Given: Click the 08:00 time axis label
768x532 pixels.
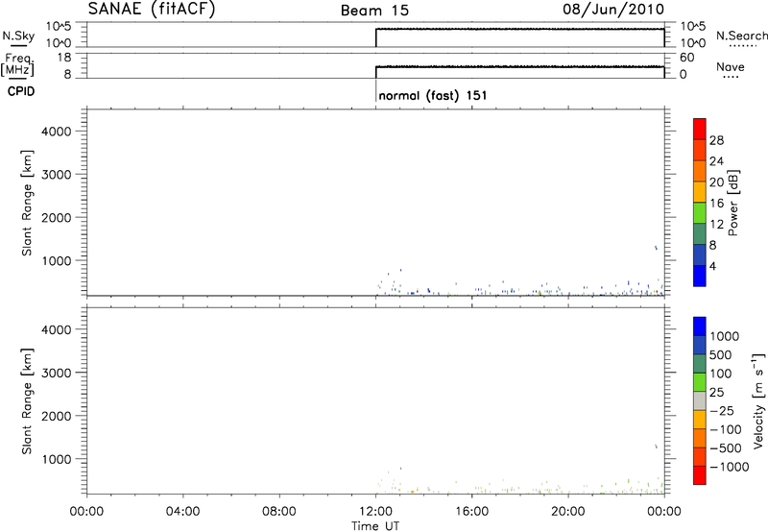Looking at the screenshot, I should [278, 512].
